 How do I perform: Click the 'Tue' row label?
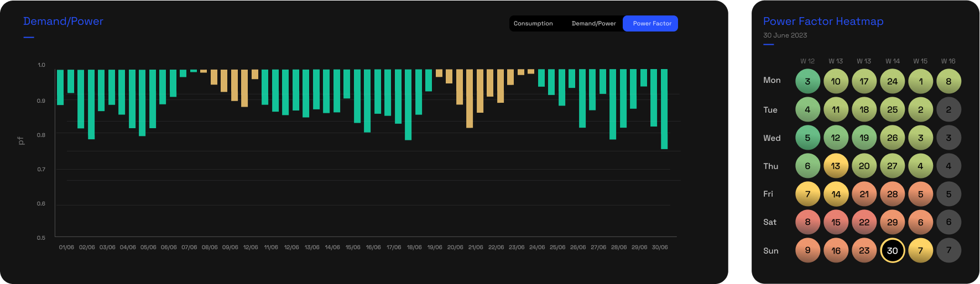770,110
